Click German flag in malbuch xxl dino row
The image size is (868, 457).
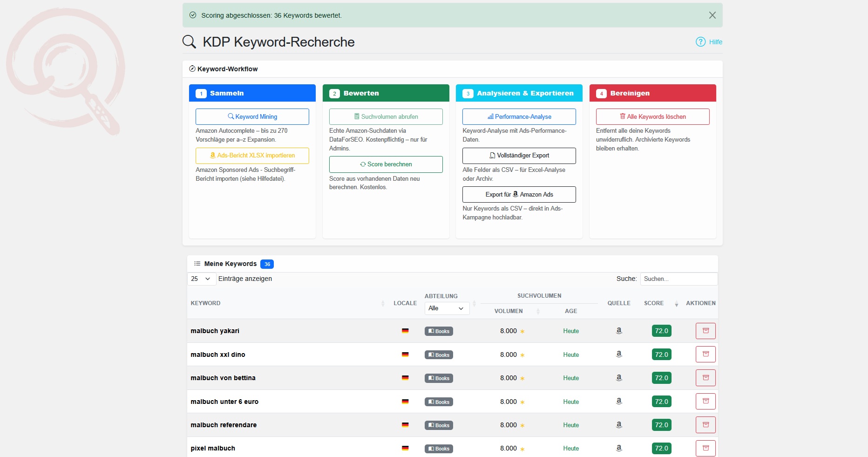click(405, 355)
